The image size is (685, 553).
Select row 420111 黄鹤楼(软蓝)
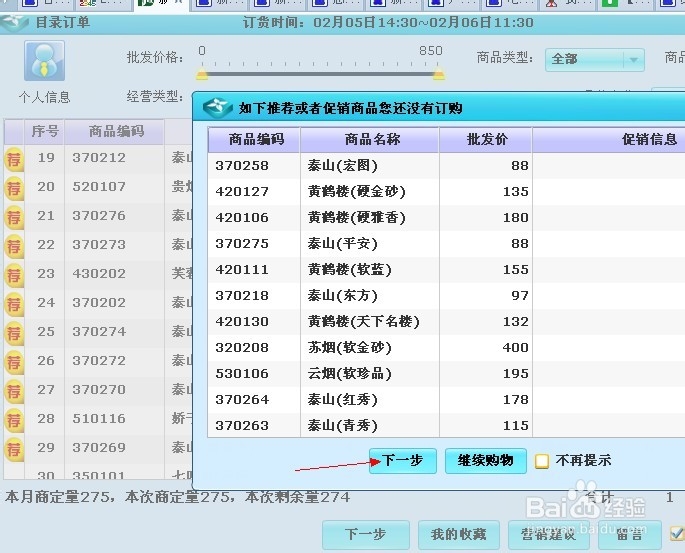[446, 270]
